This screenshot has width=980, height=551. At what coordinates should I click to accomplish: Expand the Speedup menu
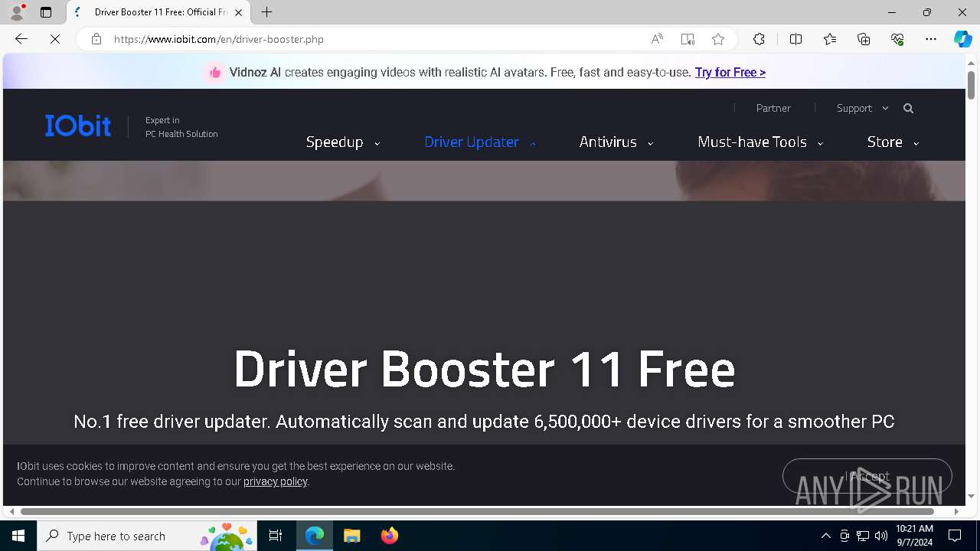click(342, 142)
